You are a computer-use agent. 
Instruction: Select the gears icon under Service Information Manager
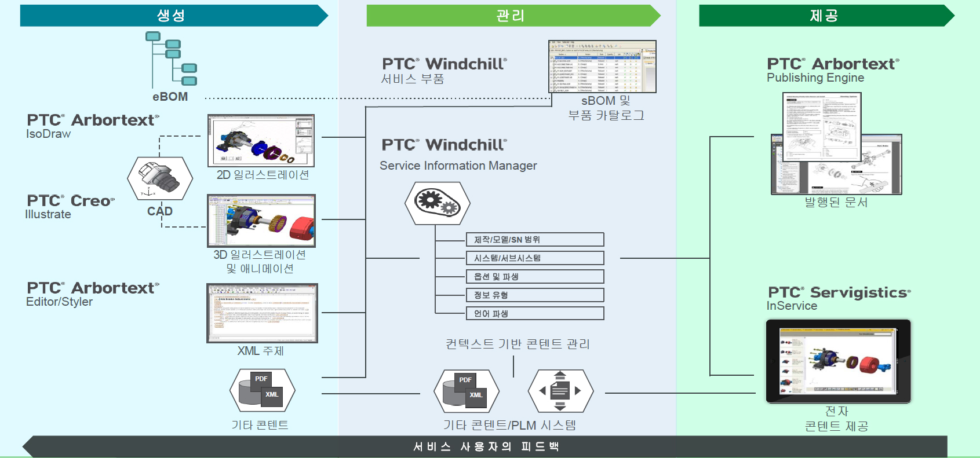coord(438,203)
